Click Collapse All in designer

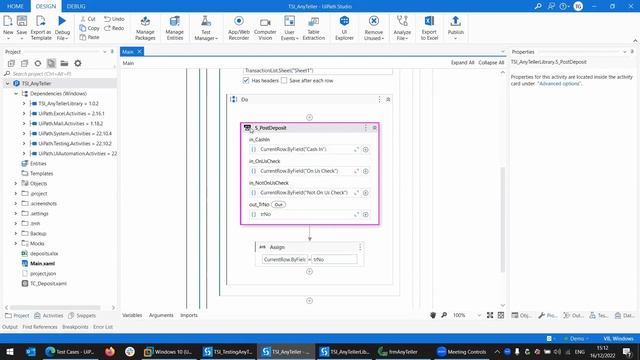[x=491, y=62]
